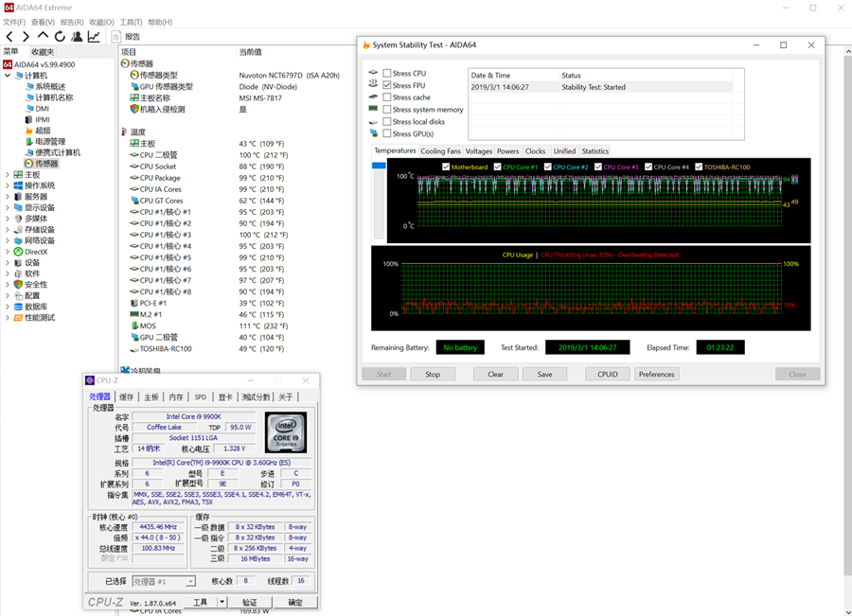
Task: Click the graph chart toolbar icon
Action: click(94, 37)
